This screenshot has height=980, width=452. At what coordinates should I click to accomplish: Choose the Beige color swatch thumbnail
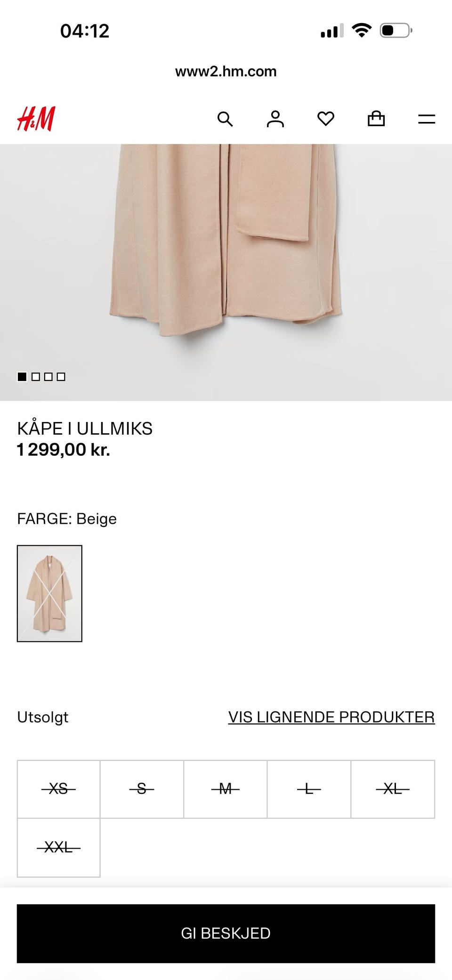49,593
